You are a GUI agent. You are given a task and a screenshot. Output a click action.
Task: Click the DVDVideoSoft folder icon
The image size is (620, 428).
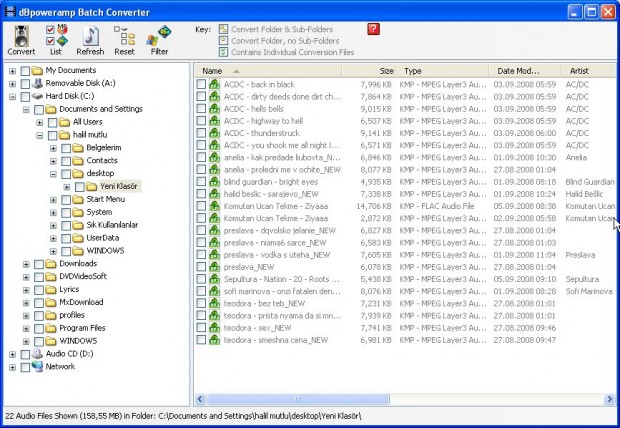point(51,276)
